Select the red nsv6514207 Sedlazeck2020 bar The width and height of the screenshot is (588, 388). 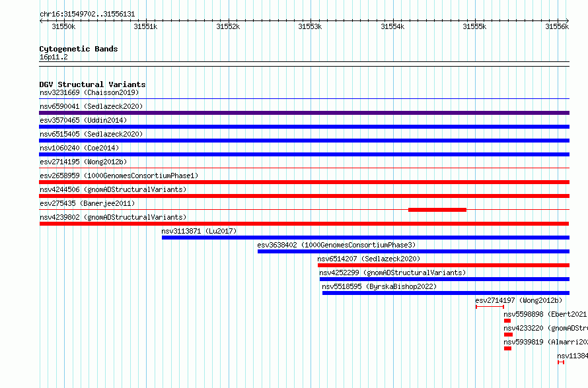pos(443,265)
